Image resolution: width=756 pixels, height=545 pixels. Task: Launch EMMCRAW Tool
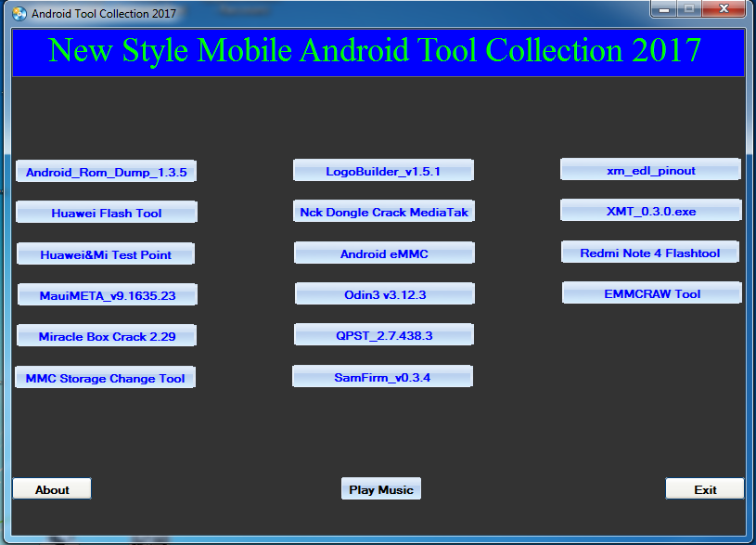[x=652, y=293]
